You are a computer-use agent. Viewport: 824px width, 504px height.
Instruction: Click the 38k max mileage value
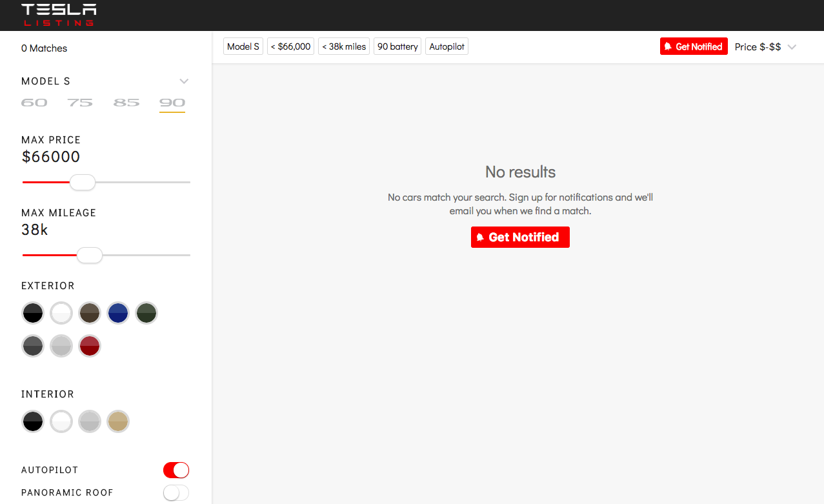pyautogui.click(x=35, y=230)
